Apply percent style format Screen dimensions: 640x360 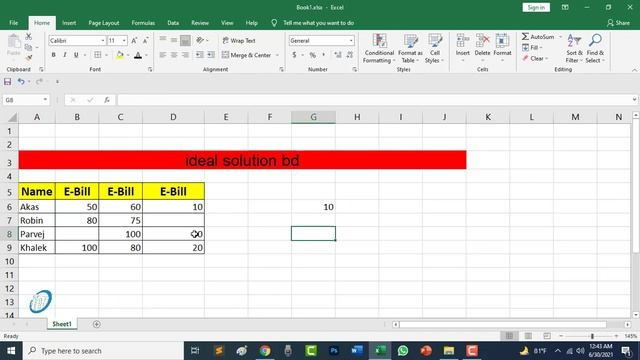[313, 55]
